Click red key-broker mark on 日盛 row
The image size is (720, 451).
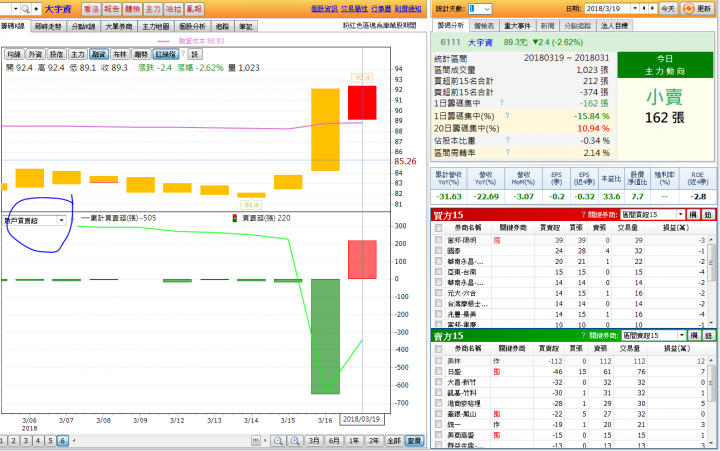[x=497, y=372]
